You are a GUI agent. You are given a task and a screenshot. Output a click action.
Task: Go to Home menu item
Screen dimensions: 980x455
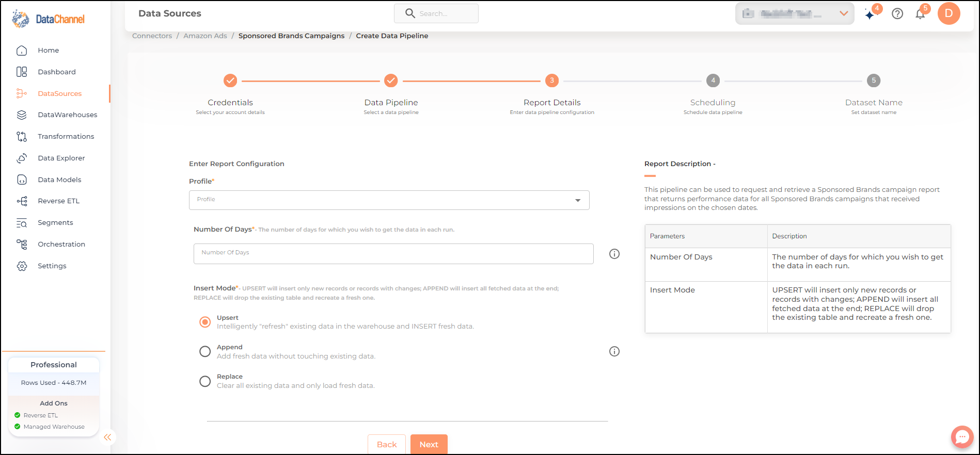tap(49, 50)
